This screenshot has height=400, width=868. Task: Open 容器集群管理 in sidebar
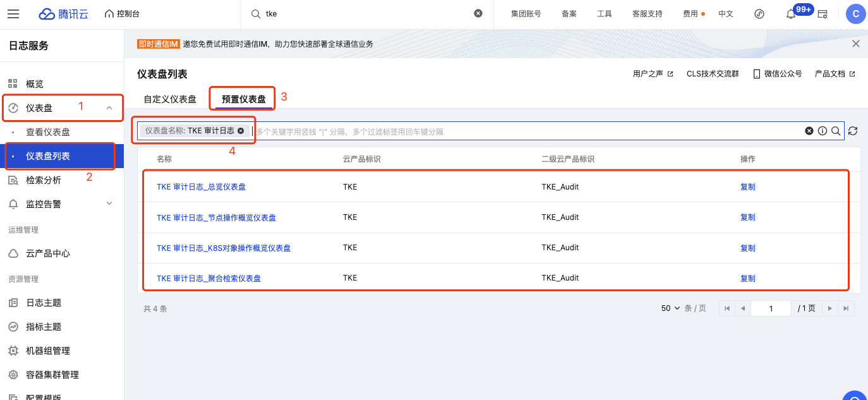(52, 375)
